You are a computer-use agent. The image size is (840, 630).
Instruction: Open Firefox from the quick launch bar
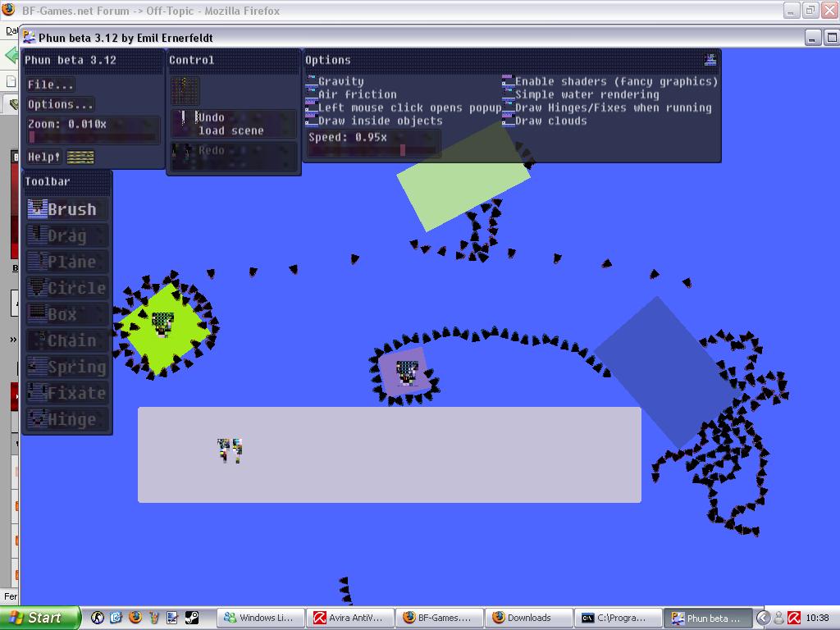pyautogui.click(x=135, y=618)
